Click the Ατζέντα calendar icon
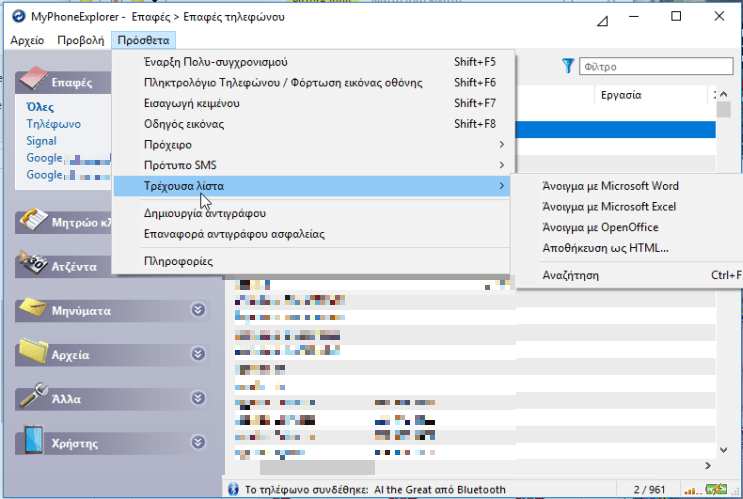The image size is (743, 499). click(x=33, y=263)
